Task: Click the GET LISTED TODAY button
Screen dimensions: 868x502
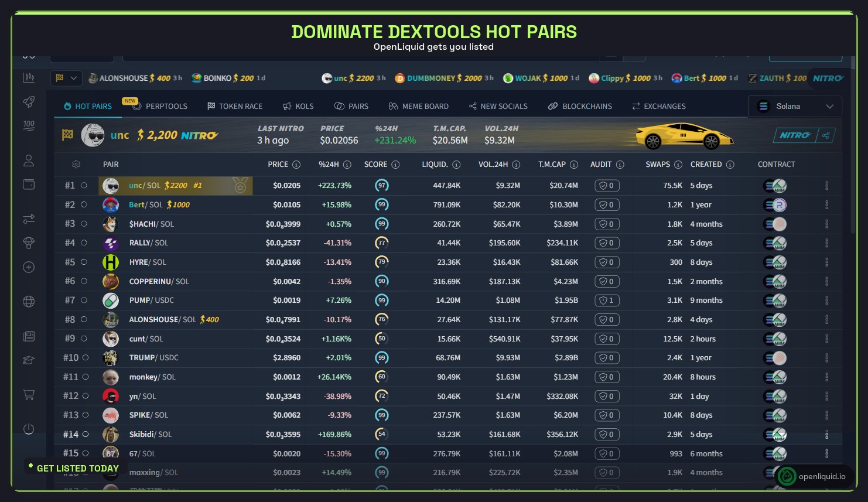Action: point(77,468)
